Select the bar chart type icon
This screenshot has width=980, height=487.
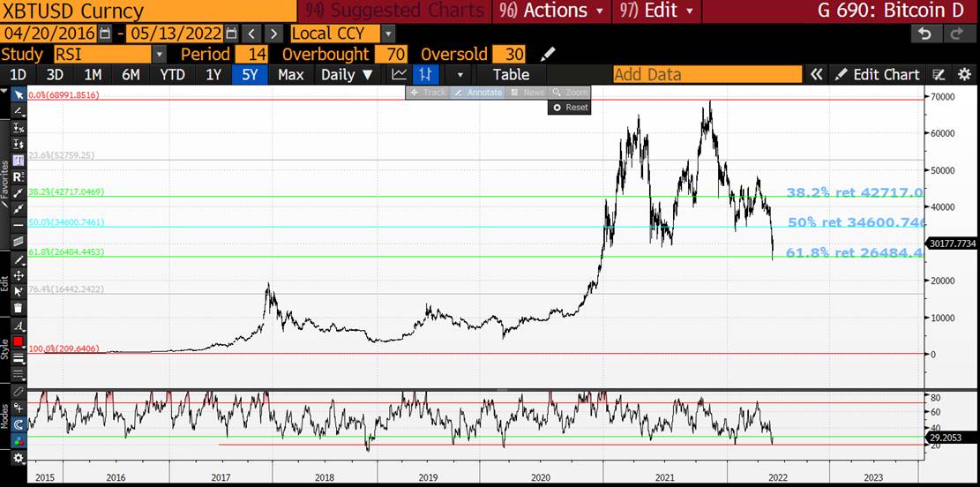point(425,75)
